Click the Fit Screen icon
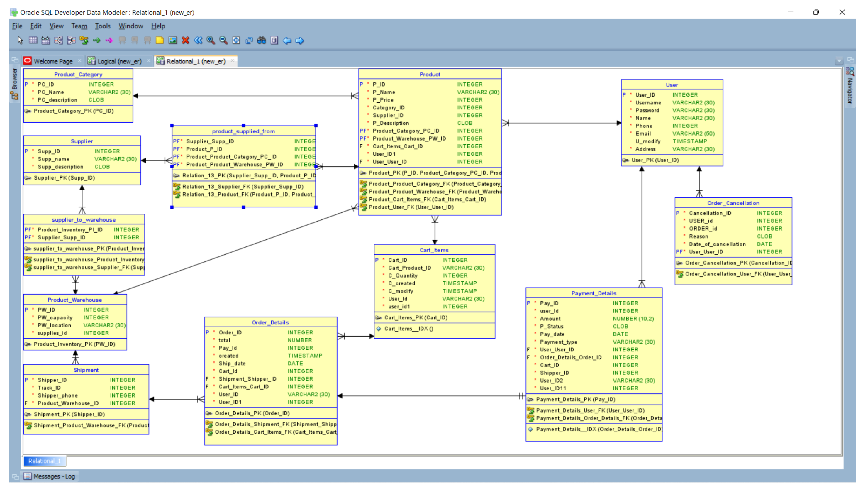Viewport: 868px width, 497px height. tap(237, 40)
